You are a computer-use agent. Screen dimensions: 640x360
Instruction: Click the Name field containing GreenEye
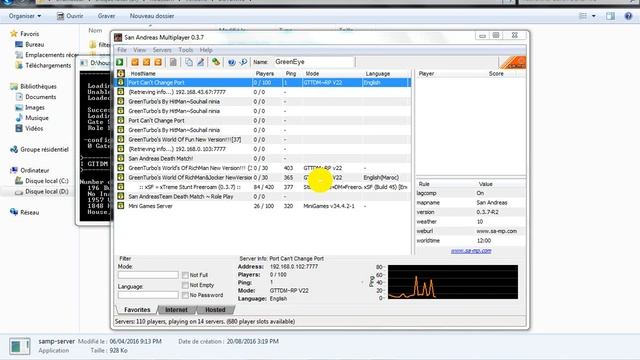pos(313,62)
